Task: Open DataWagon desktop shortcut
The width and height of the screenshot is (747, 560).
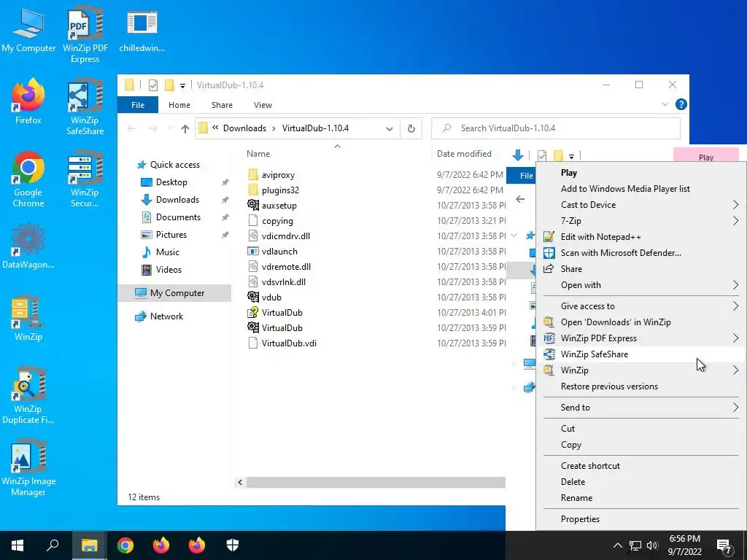Action: tap(28, 246)
